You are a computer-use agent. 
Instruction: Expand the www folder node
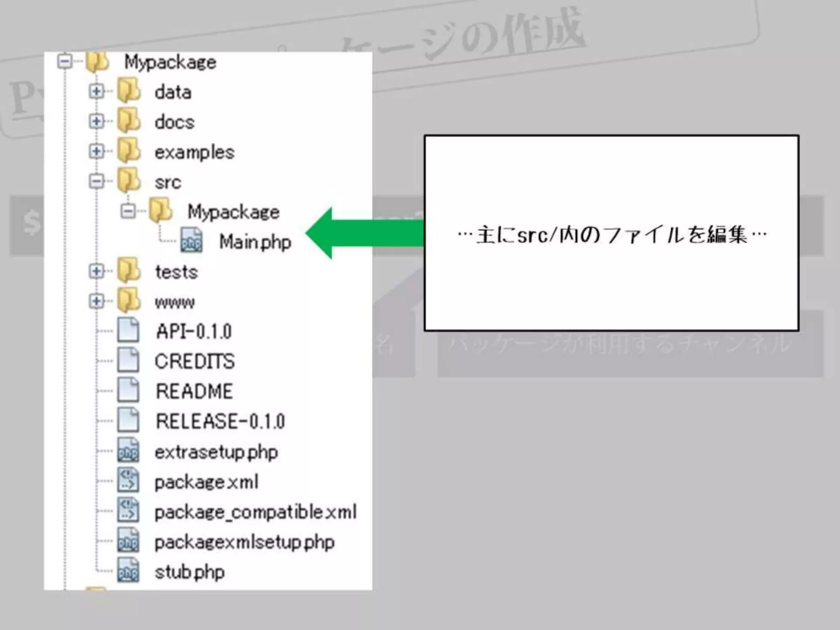click(96, 301)
